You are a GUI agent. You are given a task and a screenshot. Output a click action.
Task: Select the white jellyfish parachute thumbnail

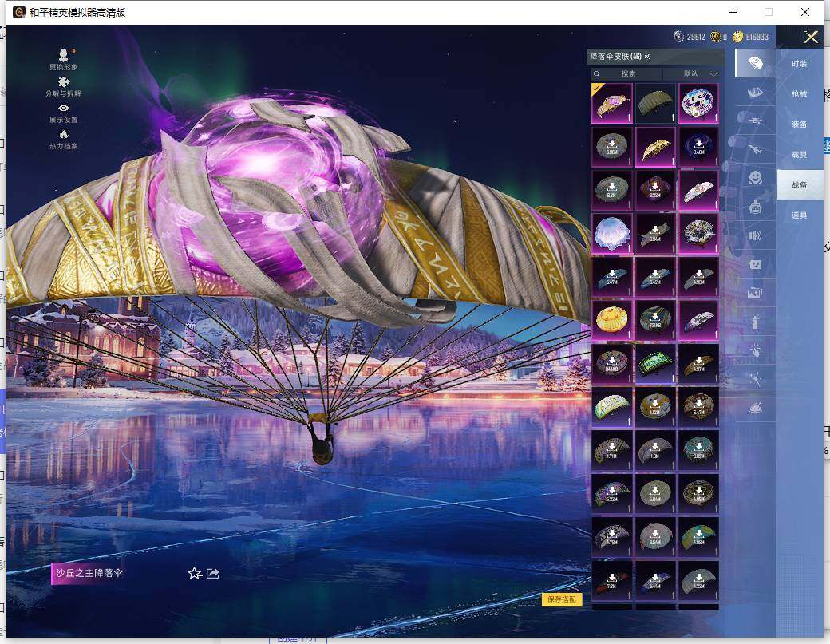pyautogui.click(x=612, y=233)
